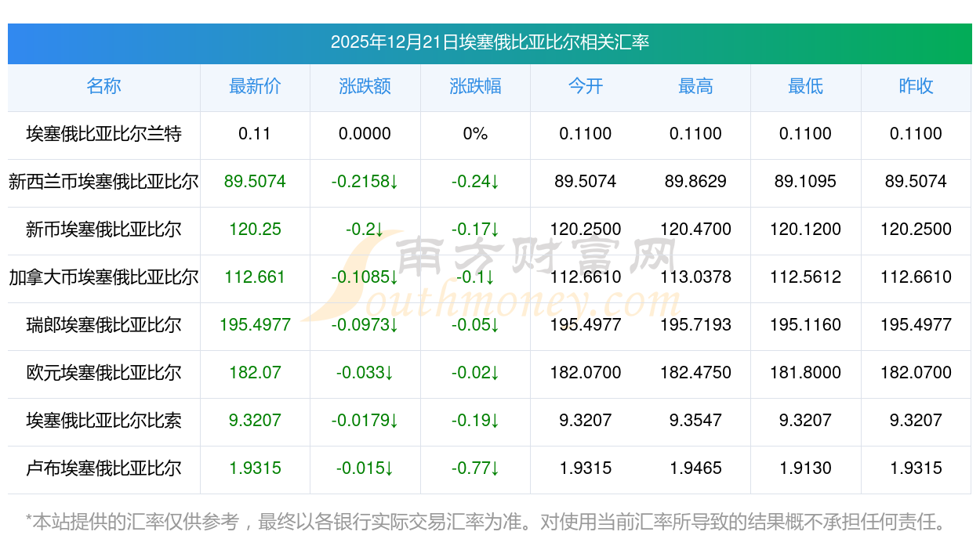Image resolution: width=980 pixels, height=546 pixels.
Task: Click change amount 0.0000
Action: [x=365, y=134]
